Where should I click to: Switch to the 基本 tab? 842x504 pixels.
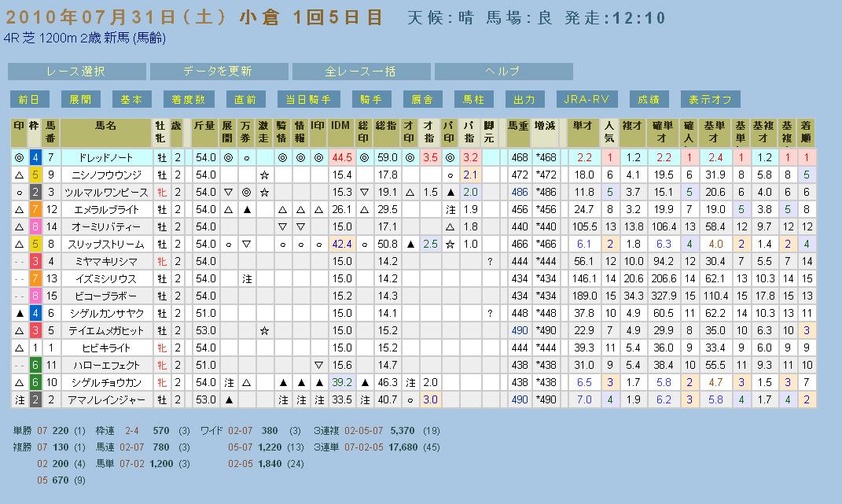[x=131, y=99]
